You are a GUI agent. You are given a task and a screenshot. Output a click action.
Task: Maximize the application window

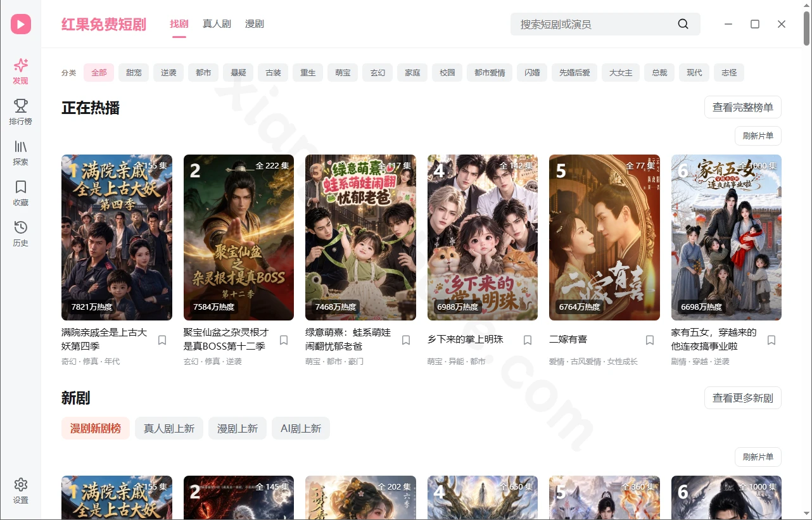pyautogui.click(x=755, y=24)
